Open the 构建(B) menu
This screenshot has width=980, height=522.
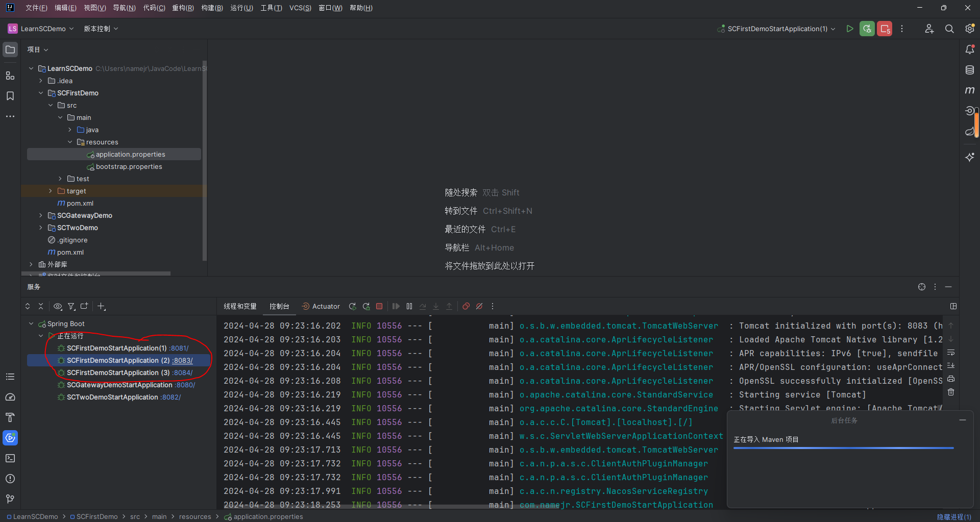[212, 8]
